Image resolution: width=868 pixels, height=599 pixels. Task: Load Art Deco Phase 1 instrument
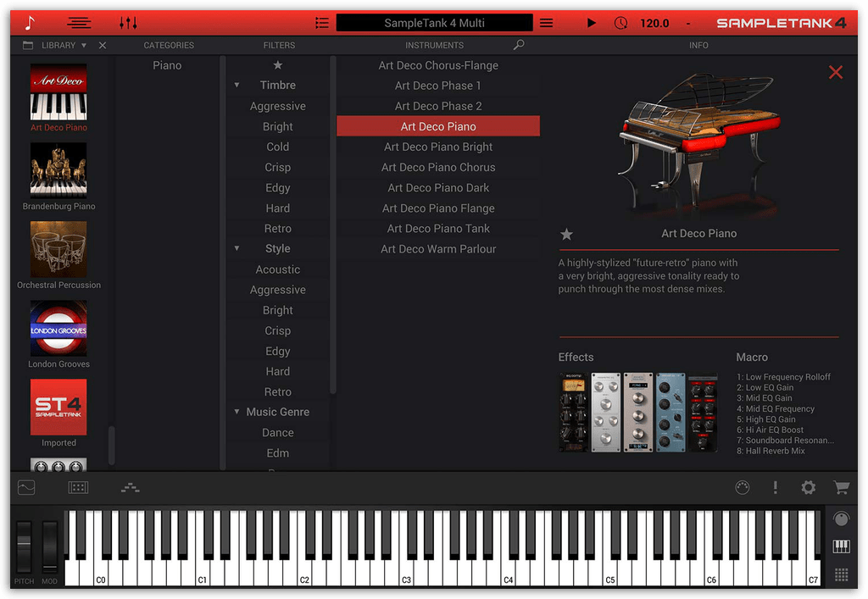pyautogui.click(x=438, y=86)
